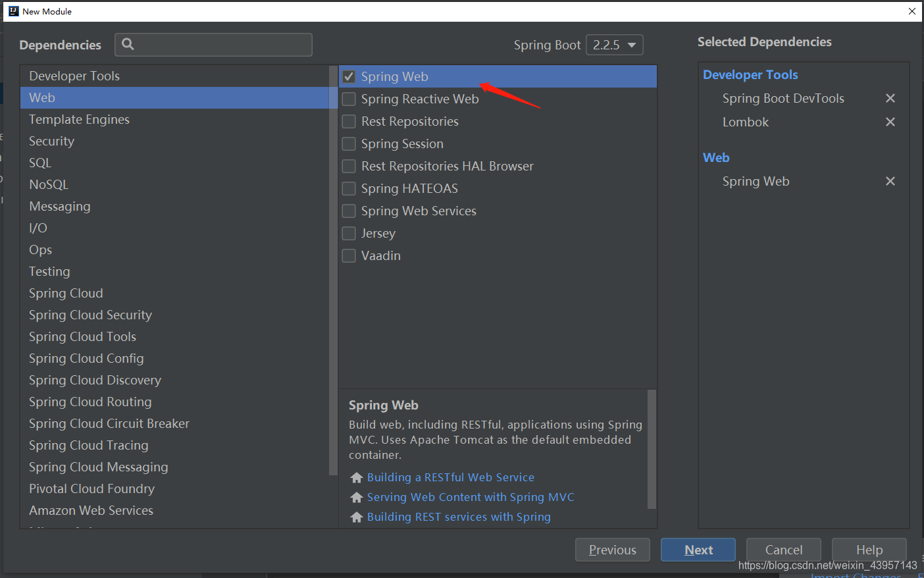Screen dimensions: 924x578
Task: Tick the Jersey checkbox
Action: coord(349,233)
